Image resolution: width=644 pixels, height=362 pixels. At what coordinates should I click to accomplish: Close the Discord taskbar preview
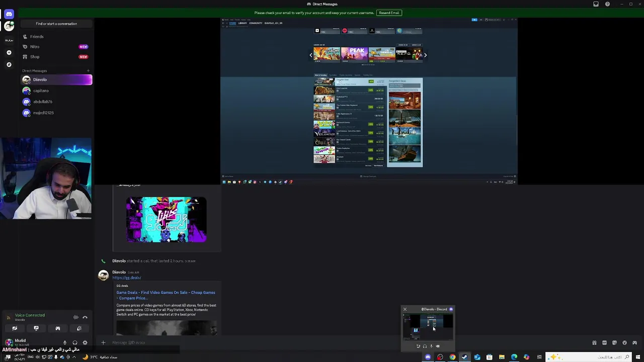coord(405,309)
